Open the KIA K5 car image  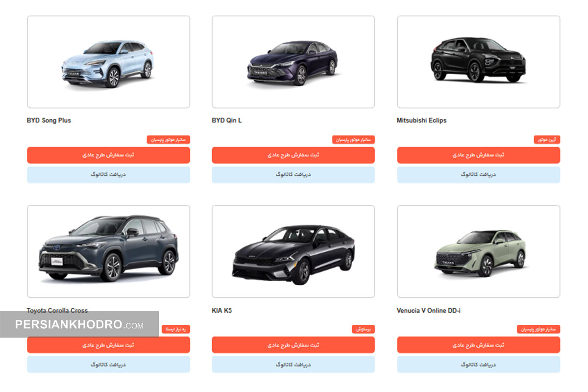point(293,251)
